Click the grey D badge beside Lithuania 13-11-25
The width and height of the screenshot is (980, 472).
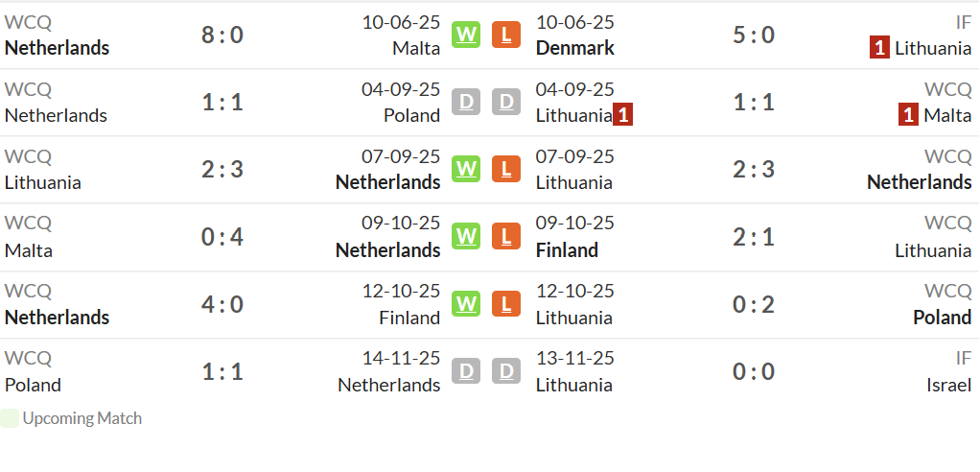point(506,371)
